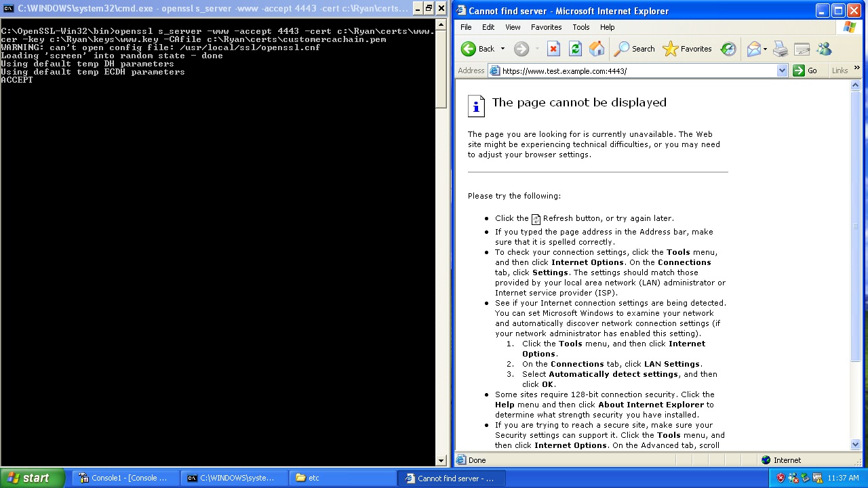The height and width of the screenshot is (488, 868).
Task: Click the Done status bar text
Action: coord(477,460)
